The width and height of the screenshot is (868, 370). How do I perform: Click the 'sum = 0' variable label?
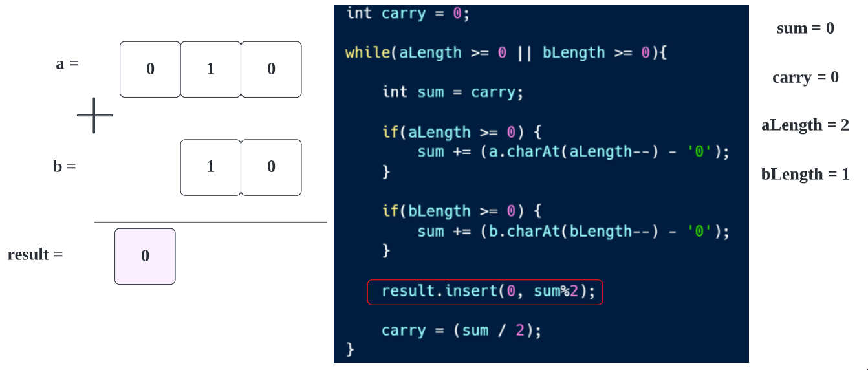click(x=805, y=28)
